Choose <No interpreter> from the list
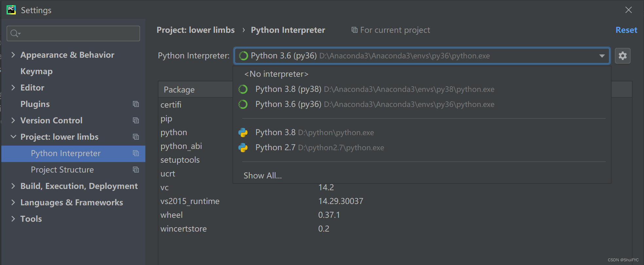Screen dimensions: 644x265 [422, 74]
